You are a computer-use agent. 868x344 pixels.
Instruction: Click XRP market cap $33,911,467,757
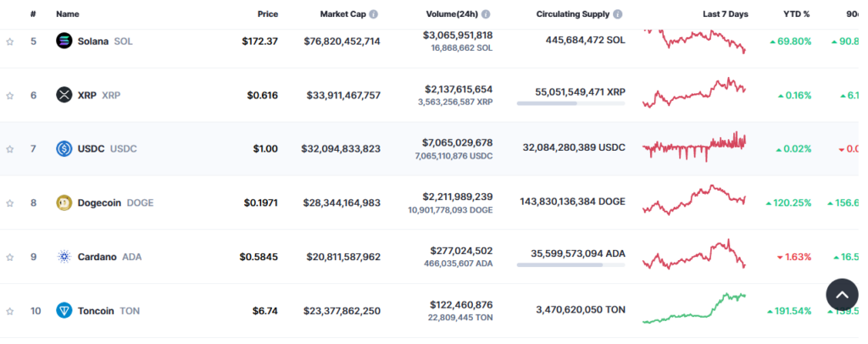pyautogui.click(x=344, y=96)
